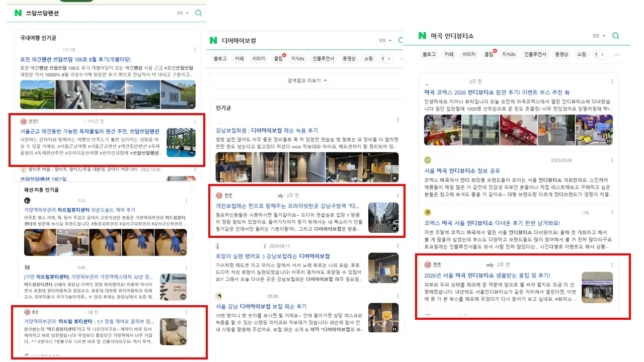
Task: Open more options for 개인보컬레슨 찐으로 post
Action: 398,195
